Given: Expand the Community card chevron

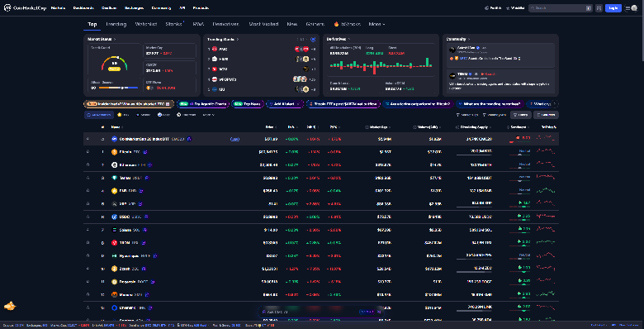Looking at the screenshot, I should pyautogui.click(x=469, y=40).
